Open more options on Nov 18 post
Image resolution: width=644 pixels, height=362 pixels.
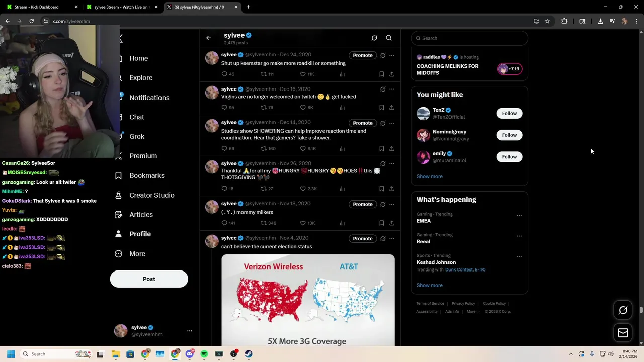click(392, 204)
